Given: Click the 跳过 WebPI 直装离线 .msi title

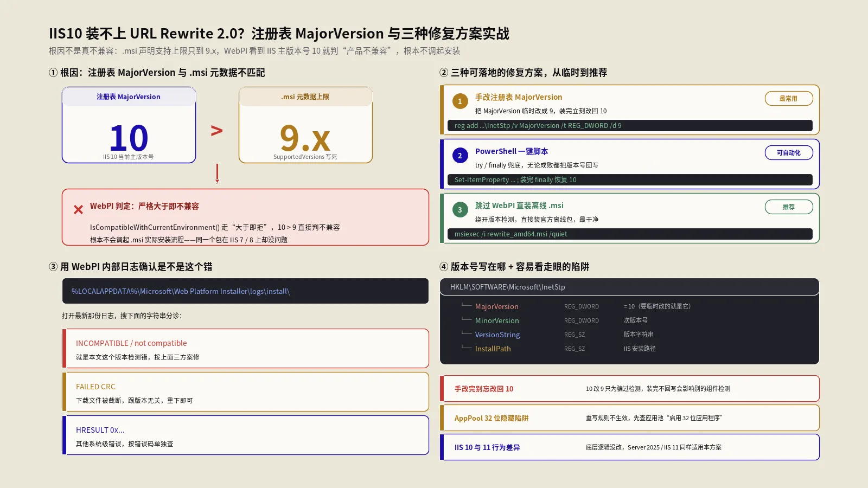Looking at the screenshot, I should (519, 206).
